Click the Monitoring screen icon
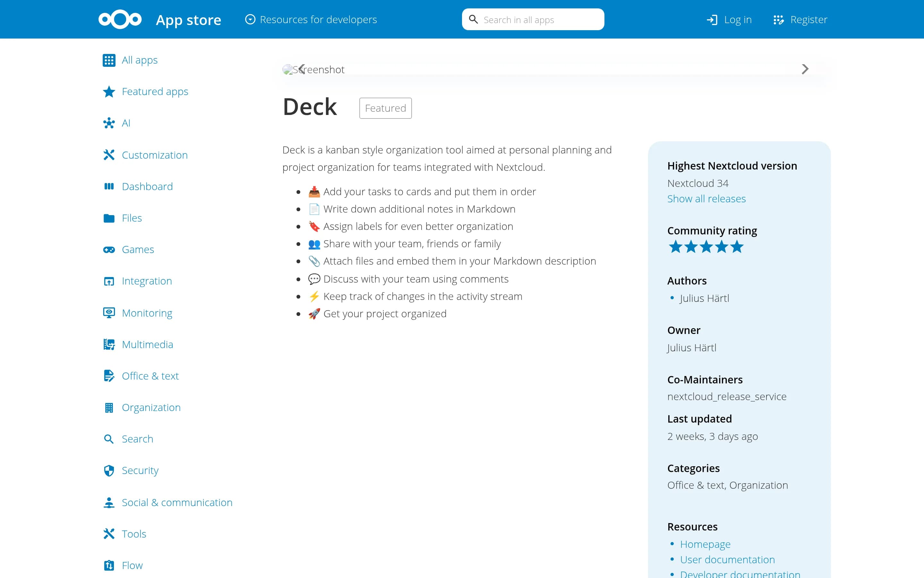Image resolution: width=924 pixels, height=578 pixels. pyautogui.click(x=109, y=313)
